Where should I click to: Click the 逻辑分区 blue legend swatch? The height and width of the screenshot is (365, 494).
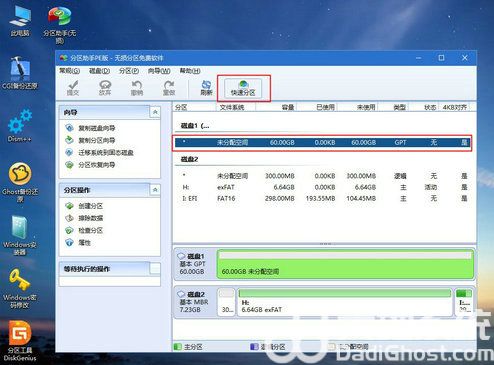click(x=254, y=347)
